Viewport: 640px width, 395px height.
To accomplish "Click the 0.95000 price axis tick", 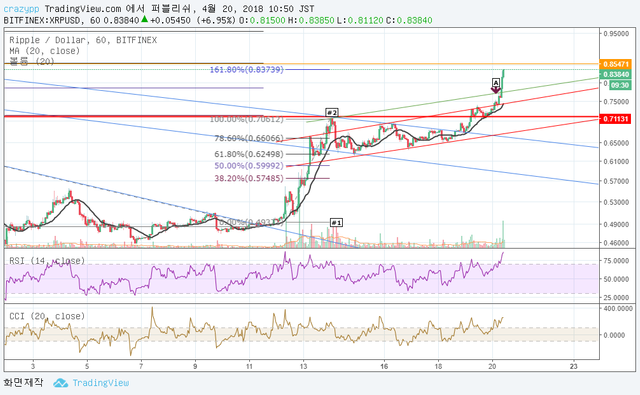I will pos(616,34).
